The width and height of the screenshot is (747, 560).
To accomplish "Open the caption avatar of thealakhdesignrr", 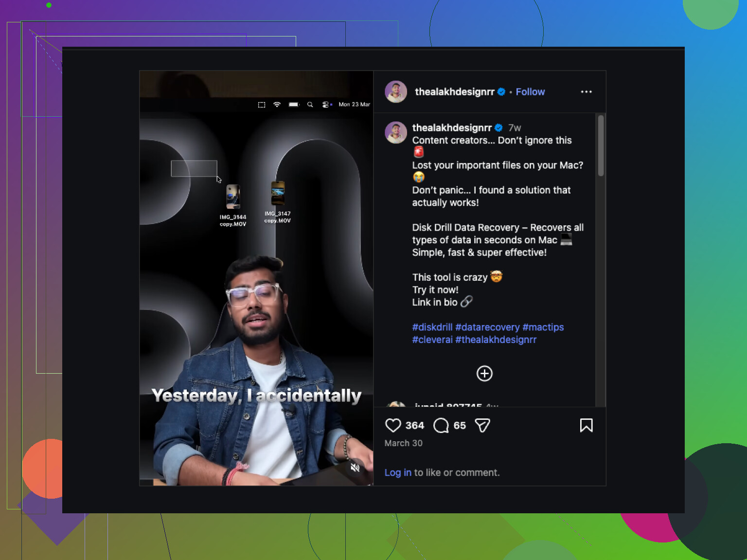I will click(396, 132).
